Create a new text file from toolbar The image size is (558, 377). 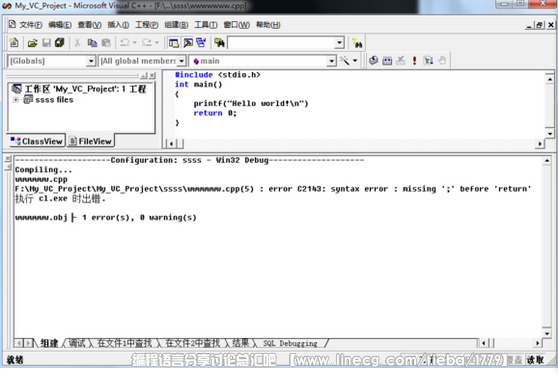[x=14, y=43]
